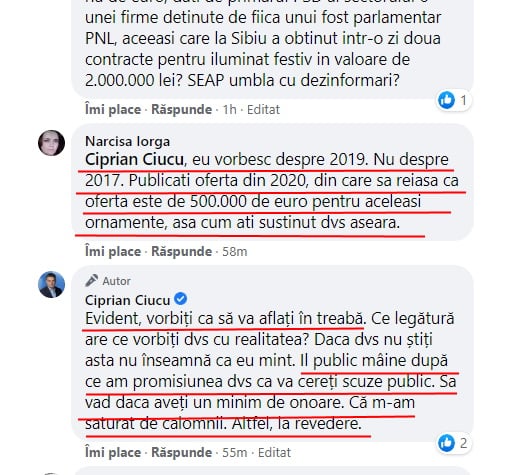The width and height of the screenshot is (515, 475).
Task: Click the Autor pencil icon
Action: tap(91, 281)
